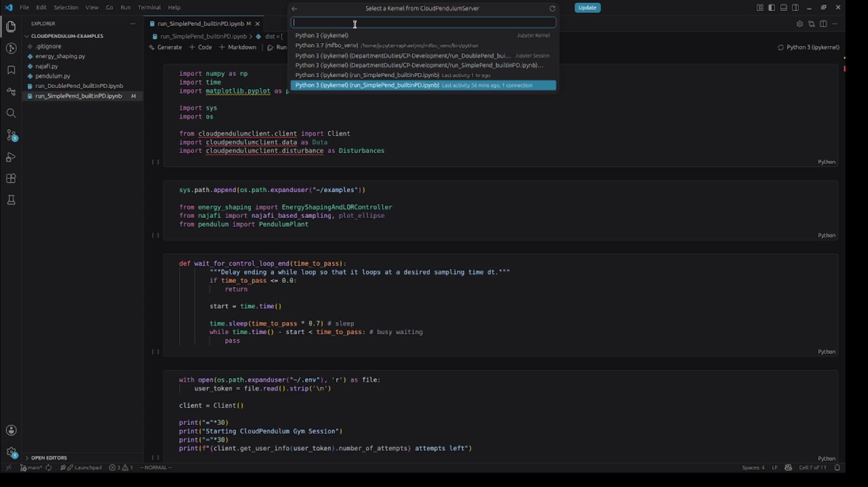Image resolution: width=868 pixels, height=487 pixels.
Task: Open the Run and Debug view
Action: (11, 157)
